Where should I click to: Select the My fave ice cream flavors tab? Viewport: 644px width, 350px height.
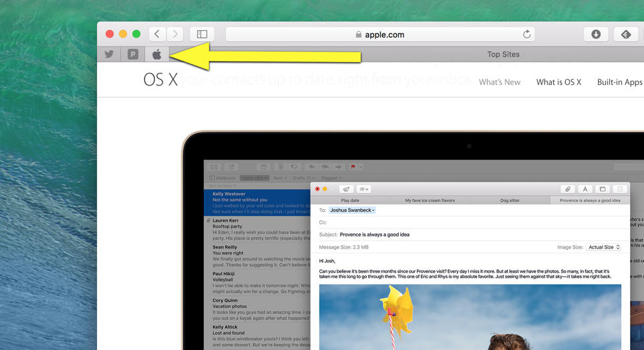point(430,200)
